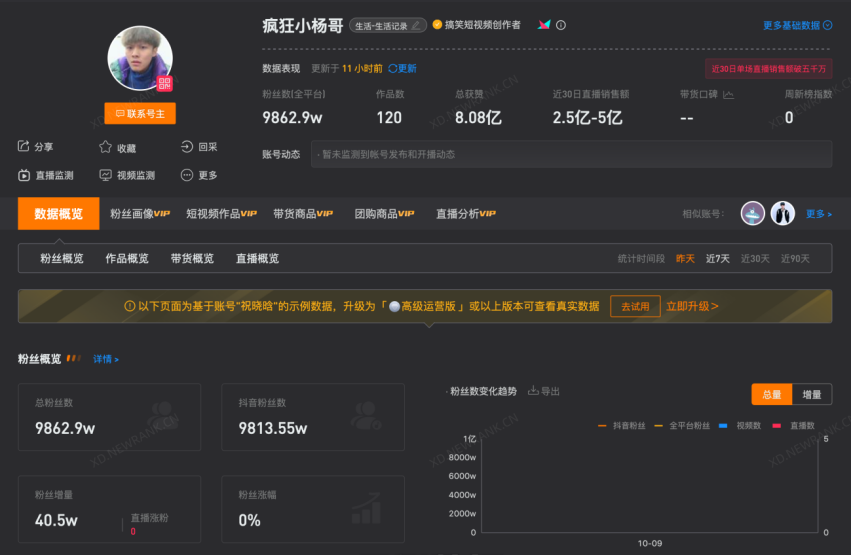Switch to 粉丝画像 VIP tab
The height and width of the screenshot is (555, 851).
pyautogui.click(x=140, y=214)
